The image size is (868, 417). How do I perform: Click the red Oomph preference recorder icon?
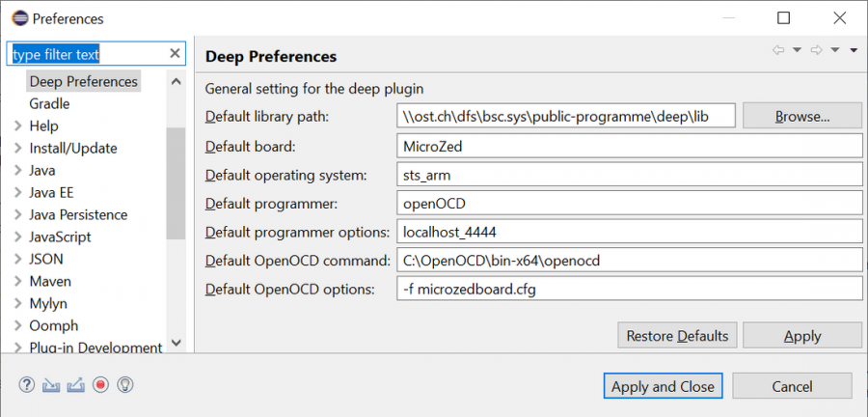pos(100,385)
